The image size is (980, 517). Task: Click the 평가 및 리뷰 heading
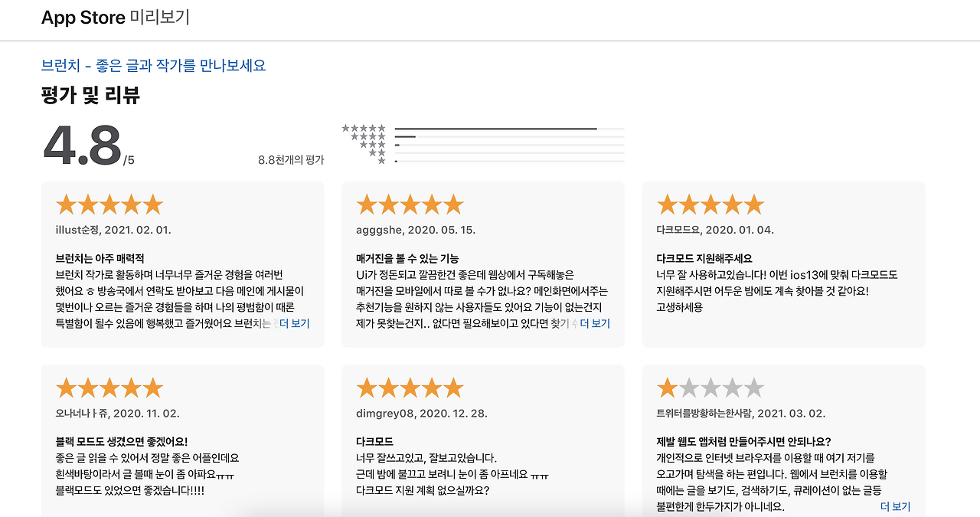click(x=90, y=96)
